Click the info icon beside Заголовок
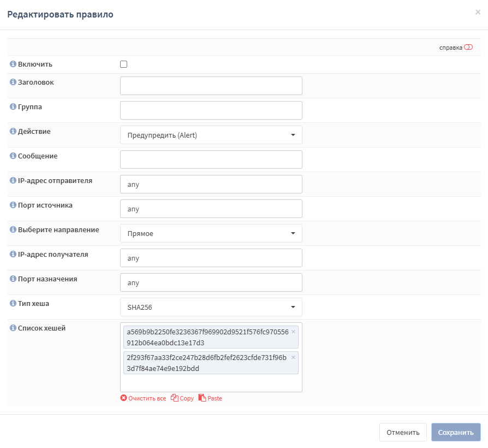This screenshot has height=448, width=488. [x=13, y=82]
